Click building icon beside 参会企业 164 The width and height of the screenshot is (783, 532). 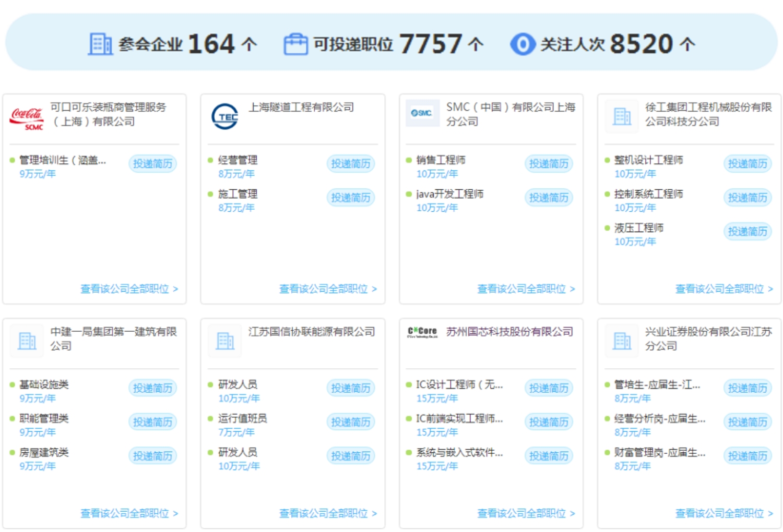click(100, 44)
